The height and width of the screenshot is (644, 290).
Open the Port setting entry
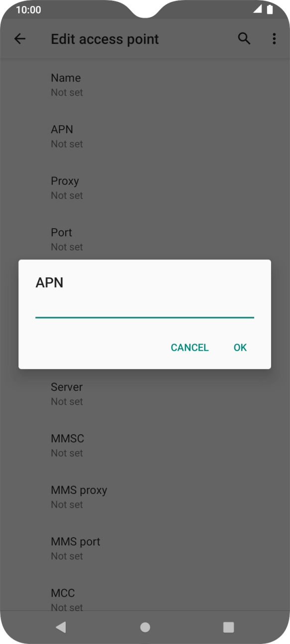coord(145,240)
